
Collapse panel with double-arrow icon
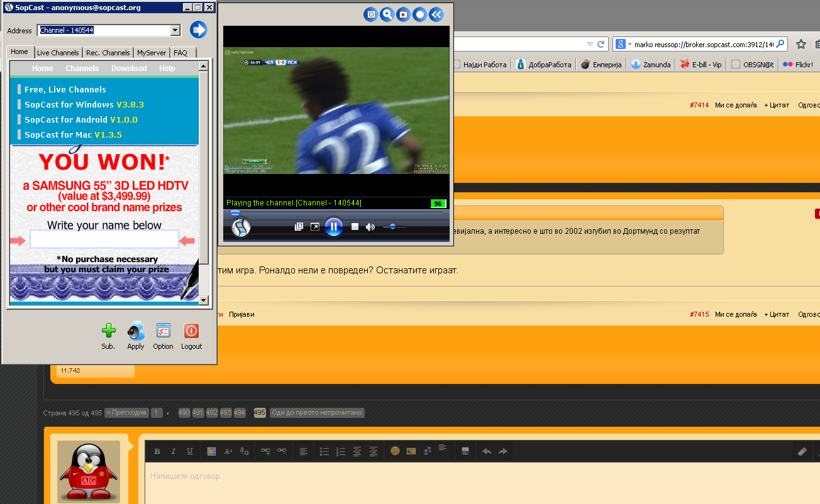coord(436,14)
